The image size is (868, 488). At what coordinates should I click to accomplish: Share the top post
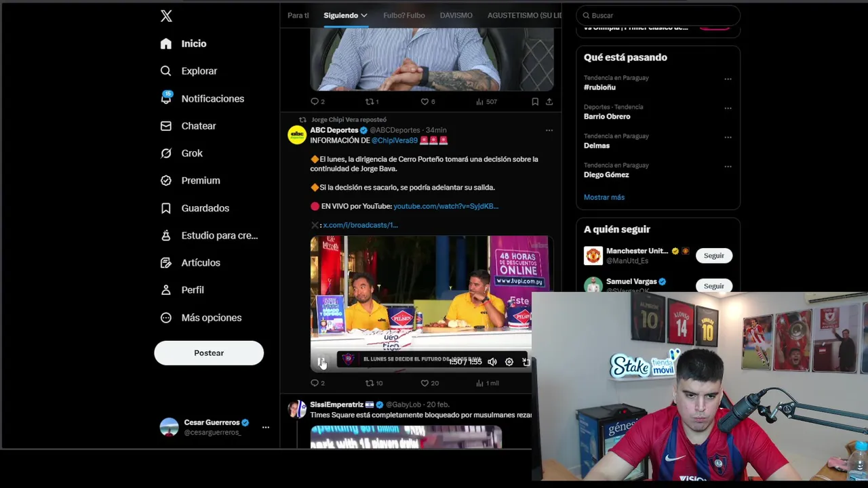549,102
